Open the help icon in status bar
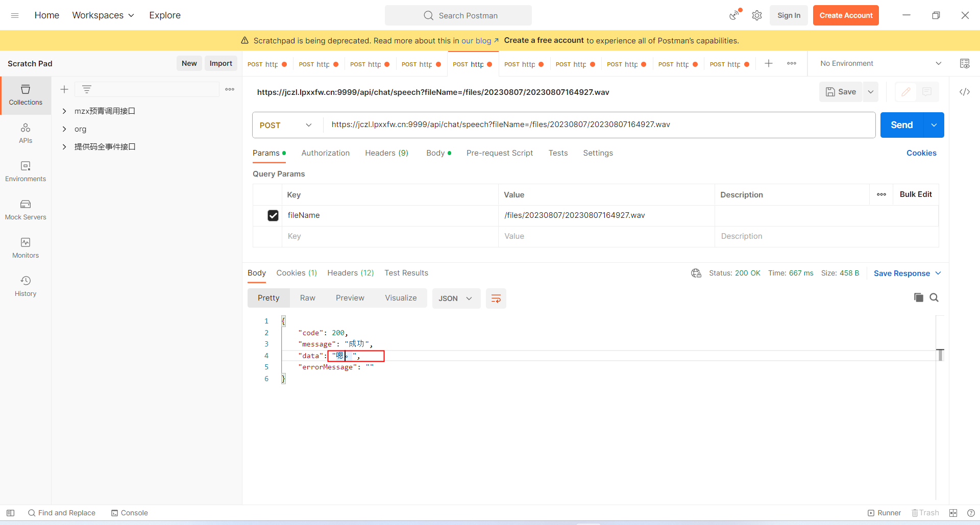 pos(971,513)
